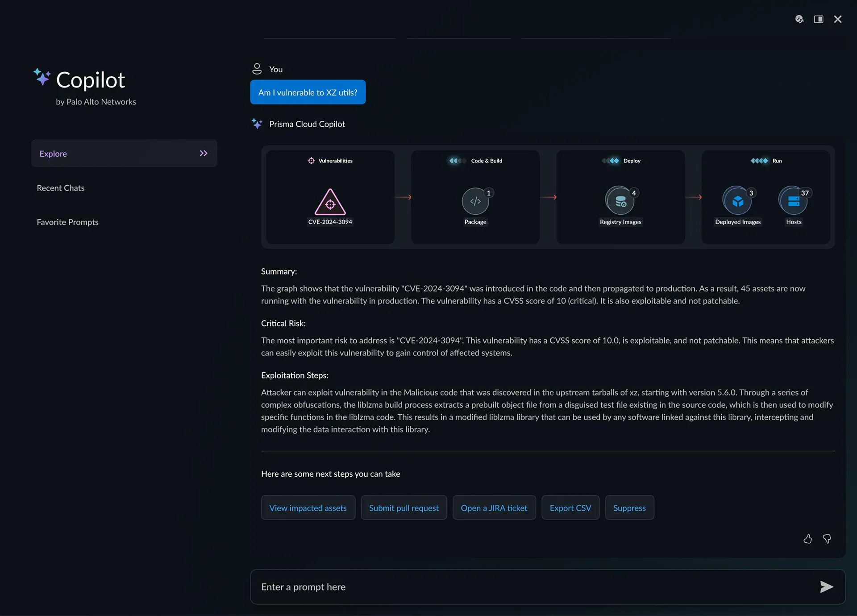Click the Deployed Images cube icon
857x616 pixels.
(x=737, y=201)
